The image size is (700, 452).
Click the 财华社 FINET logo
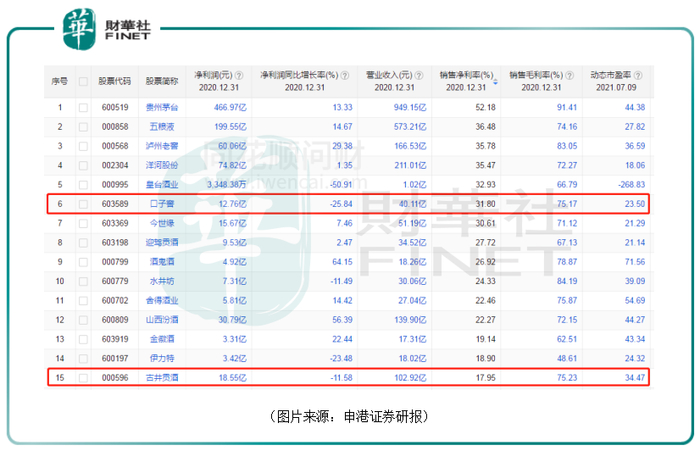click(x=107, y=29)
